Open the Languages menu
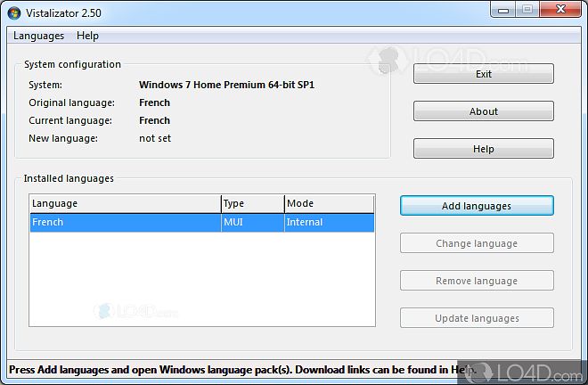This screenshot has width=588, height=385. [38, 36]
